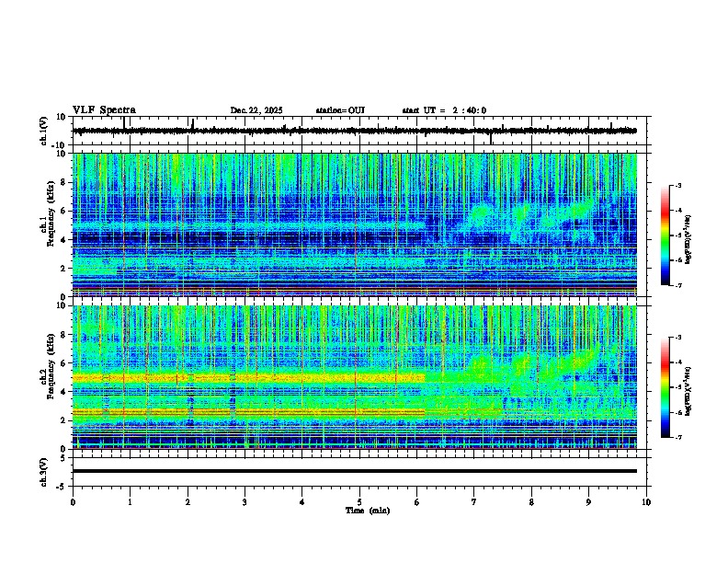Click the "ch.1(V)" waveform axis label
The width and height of the screenshot is (728, 563).
pos(44,131)
